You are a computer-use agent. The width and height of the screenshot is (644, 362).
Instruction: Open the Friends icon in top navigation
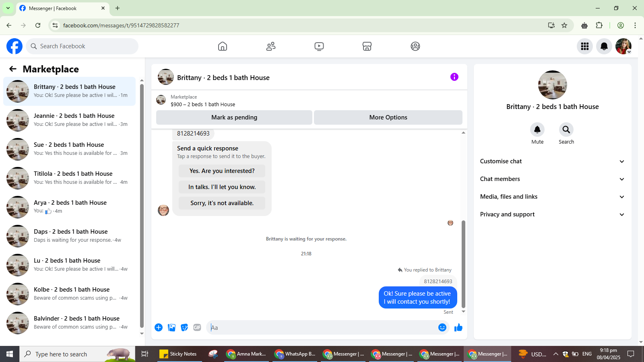coord(271,46)
